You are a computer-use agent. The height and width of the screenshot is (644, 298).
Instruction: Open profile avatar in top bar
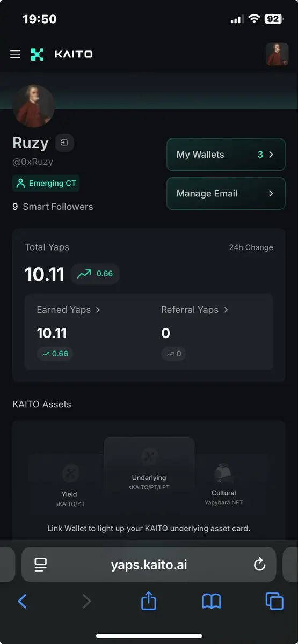click(277, 54)
